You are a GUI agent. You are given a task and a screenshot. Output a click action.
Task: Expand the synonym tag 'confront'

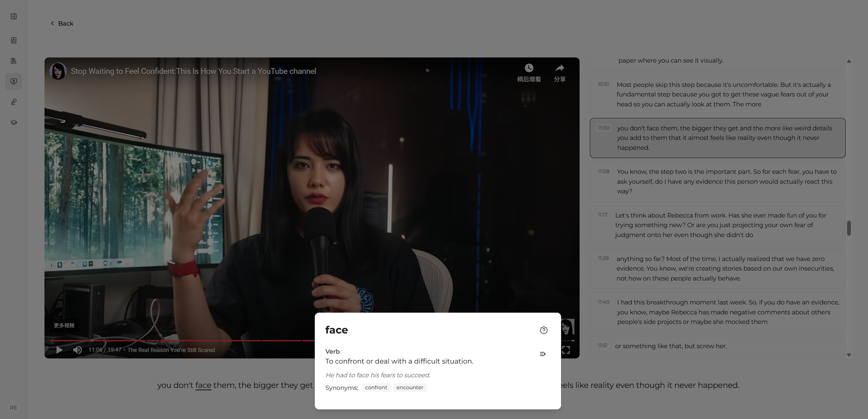click(x=376, y=388)
